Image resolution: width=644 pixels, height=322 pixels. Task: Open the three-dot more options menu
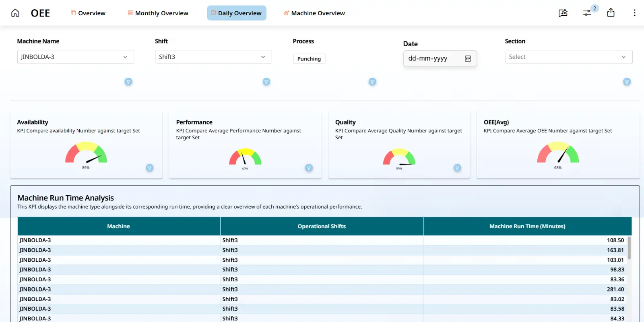634,13
